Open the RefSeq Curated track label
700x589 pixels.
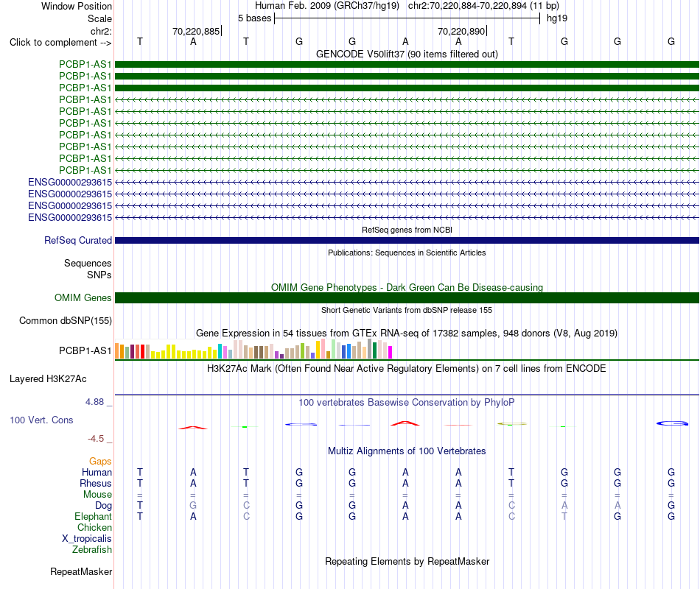tap(78, 241)
